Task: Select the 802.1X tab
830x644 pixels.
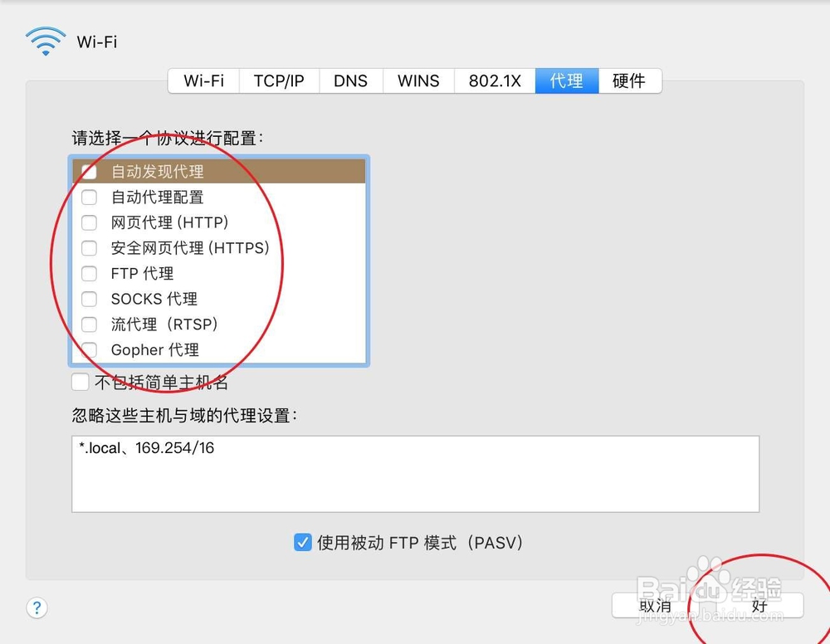Action: 494,80
